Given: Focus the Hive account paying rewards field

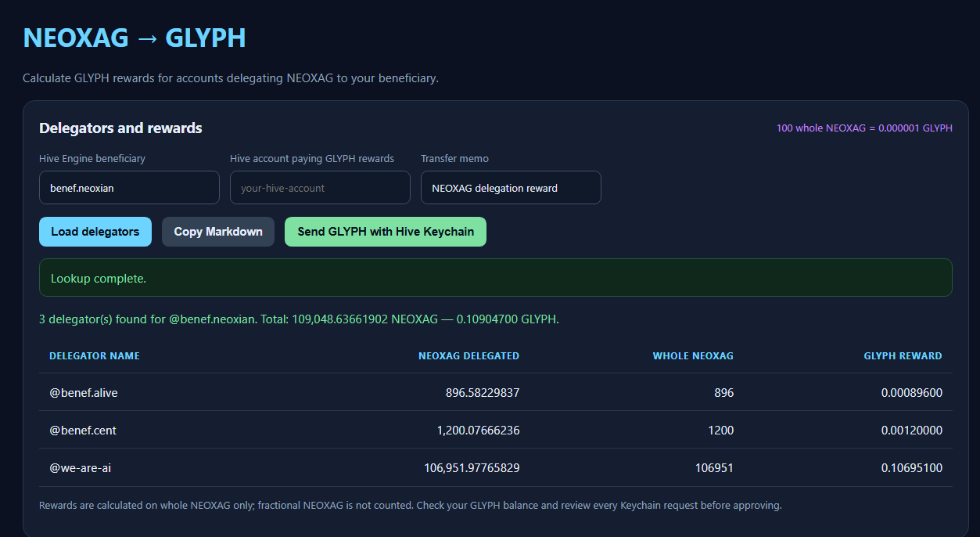Looking at the screenshot, I should [320, 188].
